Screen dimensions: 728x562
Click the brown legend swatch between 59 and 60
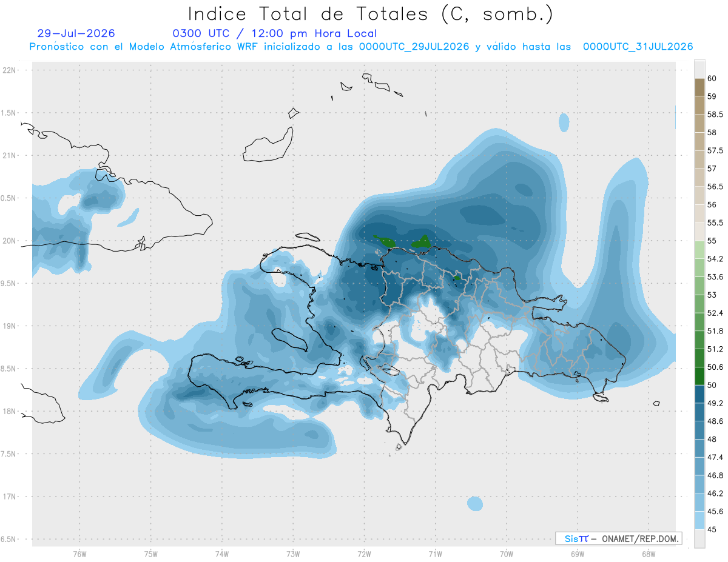[699, 87]
